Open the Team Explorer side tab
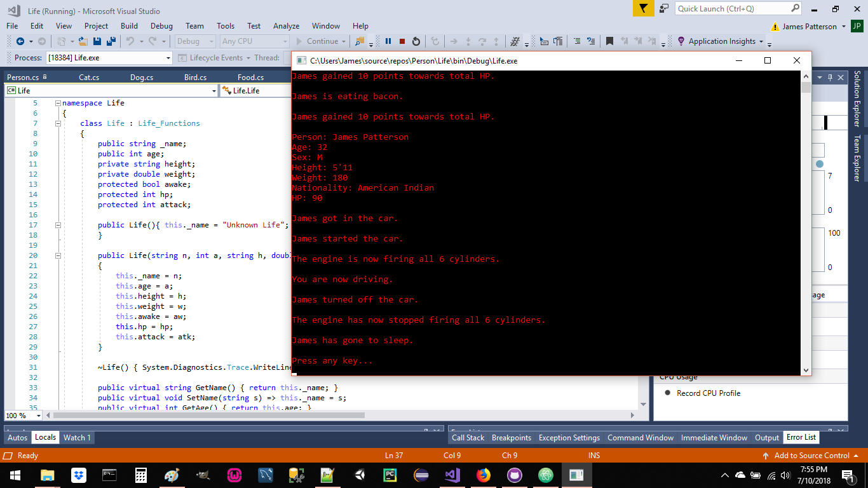The image size is (868, 488). (x=857, y=158)
